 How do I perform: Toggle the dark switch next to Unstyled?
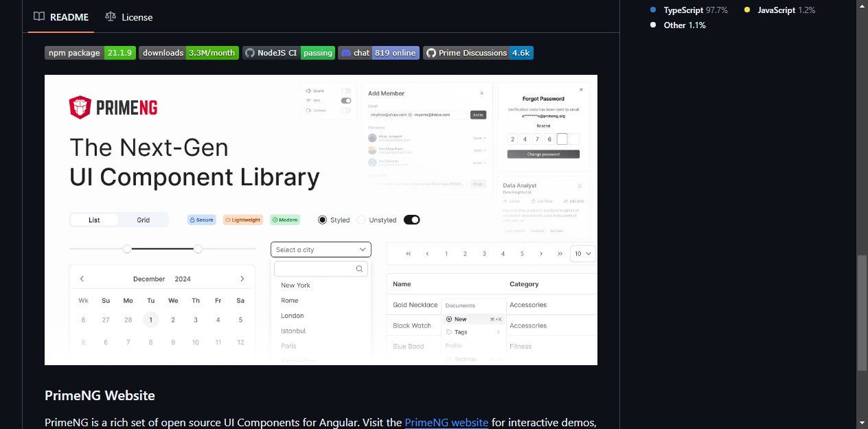(411, 220)
